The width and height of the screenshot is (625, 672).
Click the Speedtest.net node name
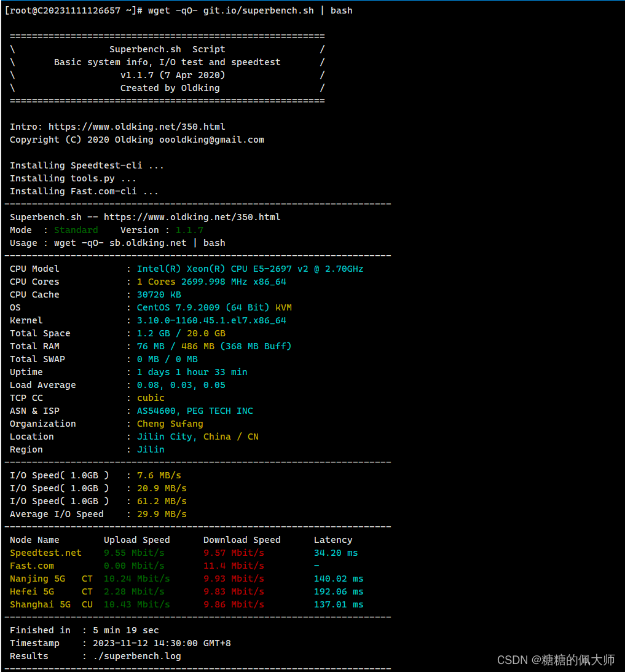[45, 553]
